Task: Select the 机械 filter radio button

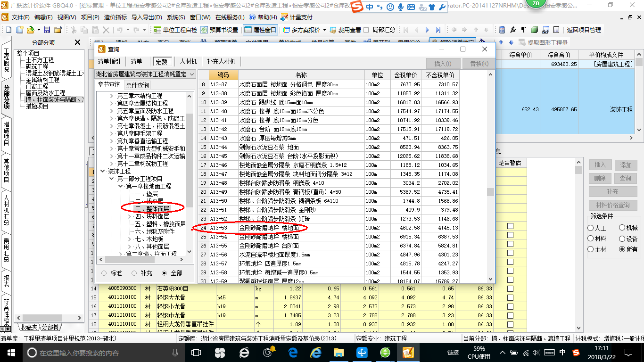Action: click(622, 228)
